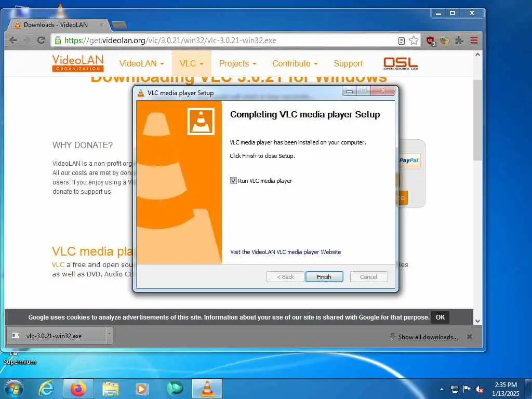Click Cancel in VLC setup dialog
Viewport: 532px width, 399px height.
coord(368,277)
